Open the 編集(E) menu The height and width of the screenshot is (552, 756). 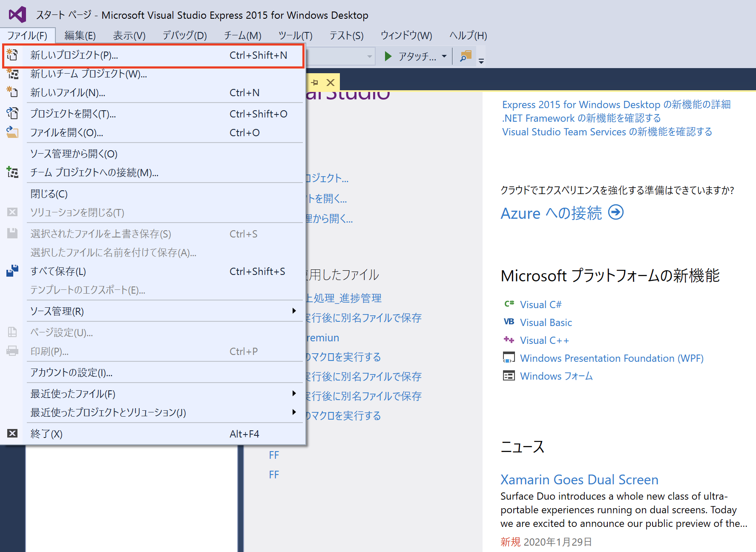click(x=80, y=35)
